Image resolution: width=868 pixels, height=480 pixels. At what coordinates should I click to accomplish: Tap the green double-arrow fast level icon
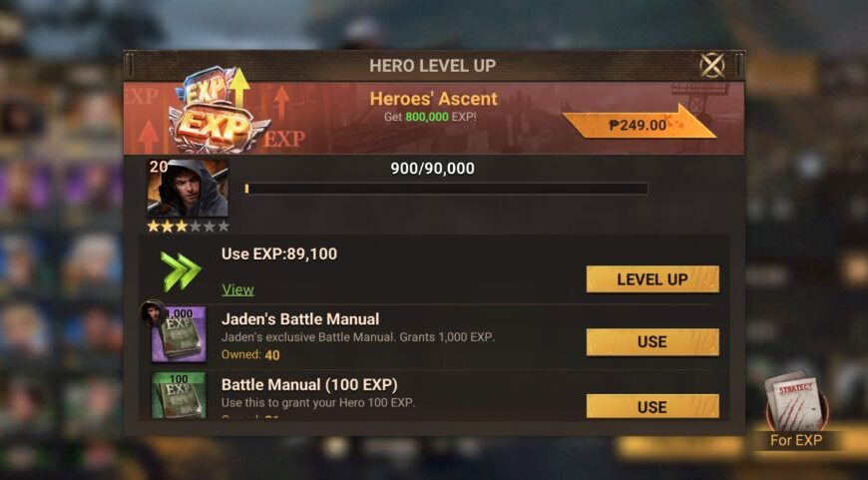(181, 271)
